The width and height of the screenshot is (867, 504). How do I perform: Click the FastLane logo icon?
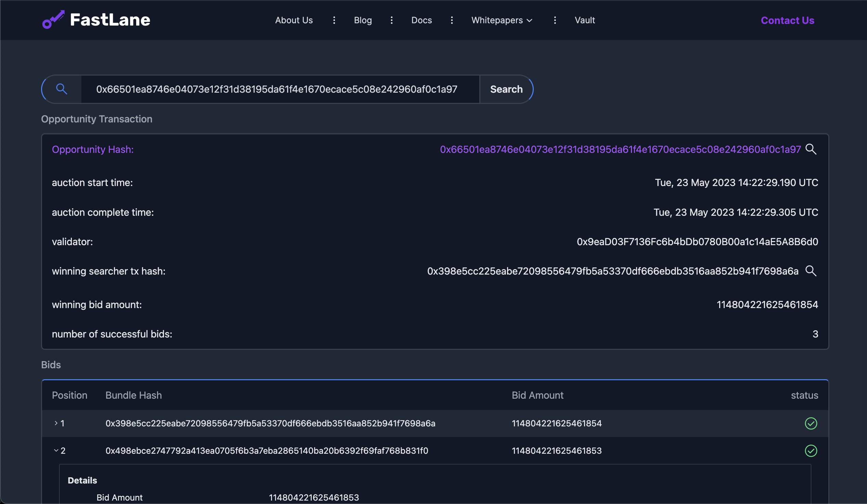tap(53, 19)
